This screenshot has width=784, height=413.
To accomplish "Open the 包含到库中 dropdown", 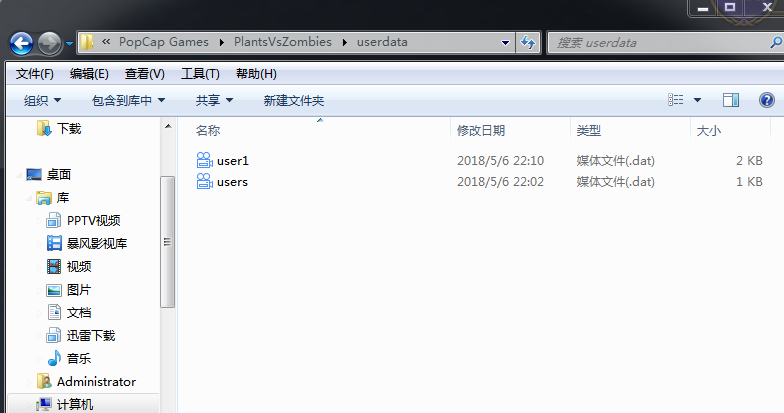I will [128, 100].
